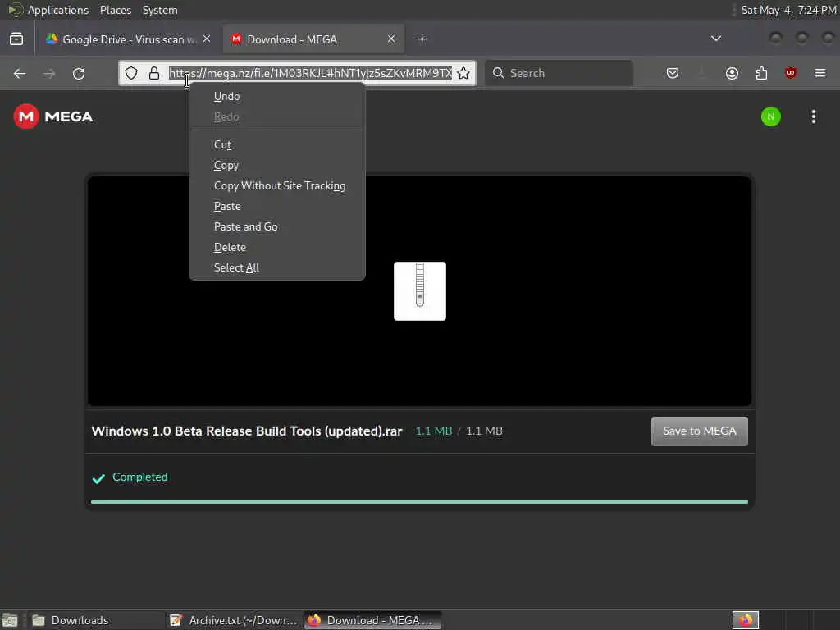
Task: Go back to the previous page
Action: 20,73
